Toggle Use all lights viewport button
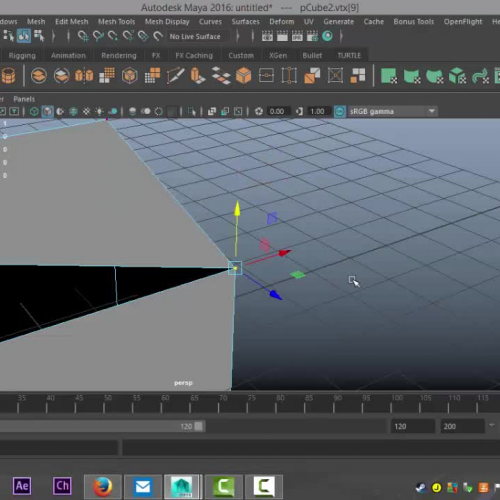 tap(99, 111)
